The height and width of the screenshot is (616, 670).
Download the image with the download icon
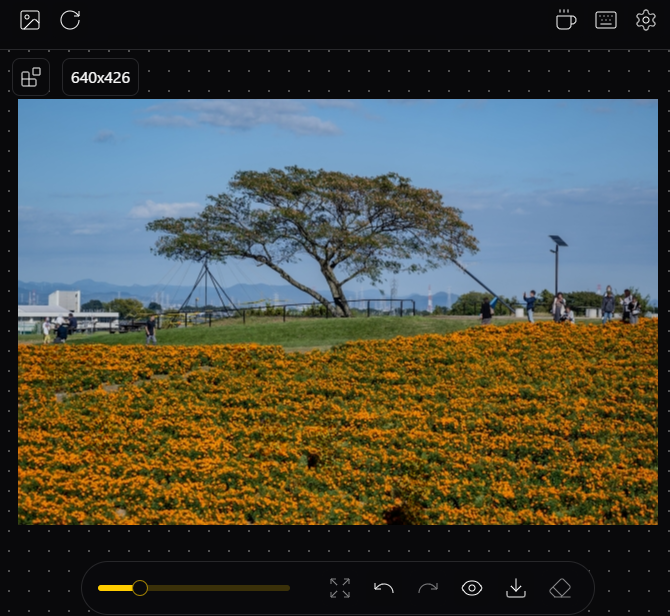click(x=516, y=588)
